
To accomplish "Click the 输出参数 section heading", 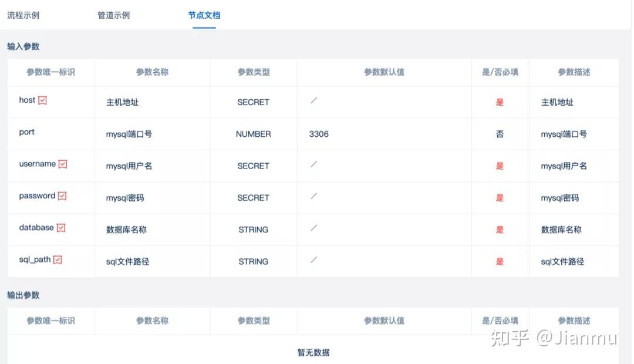I will tap(23, 295).
